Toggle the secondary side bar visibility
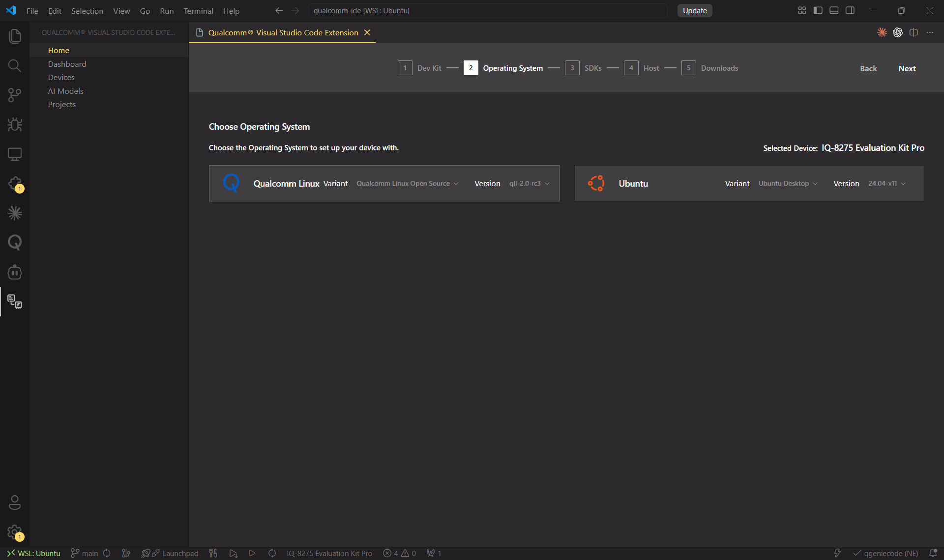944x560 pixels. (x=850, y=10)
